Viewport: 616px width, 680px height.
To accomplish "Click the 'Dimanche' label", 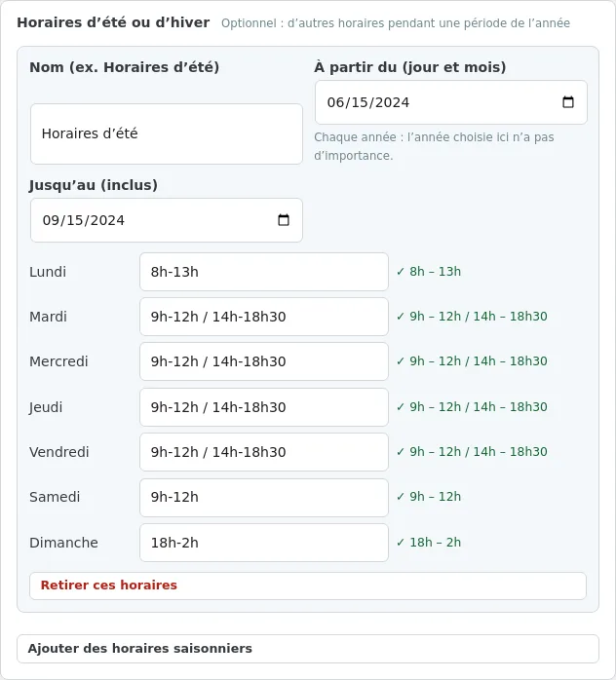I will pos(63,543).
